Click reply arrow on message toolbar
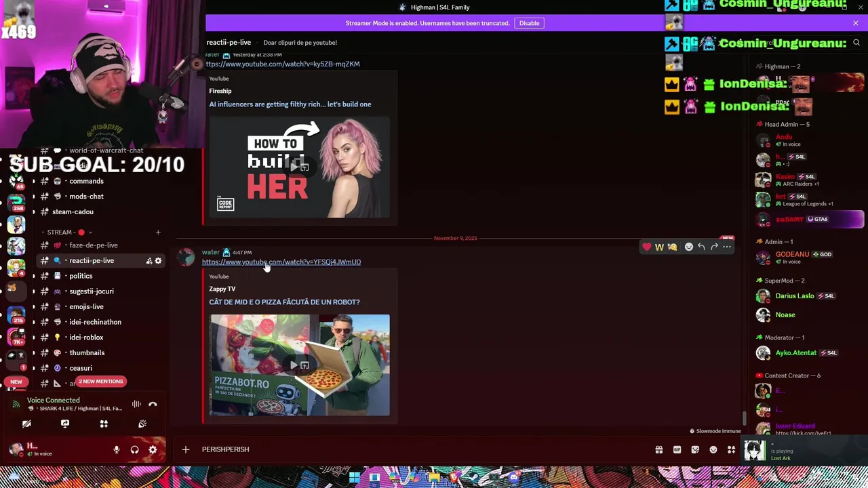This screenshot has height=488, width=868. 701,247
